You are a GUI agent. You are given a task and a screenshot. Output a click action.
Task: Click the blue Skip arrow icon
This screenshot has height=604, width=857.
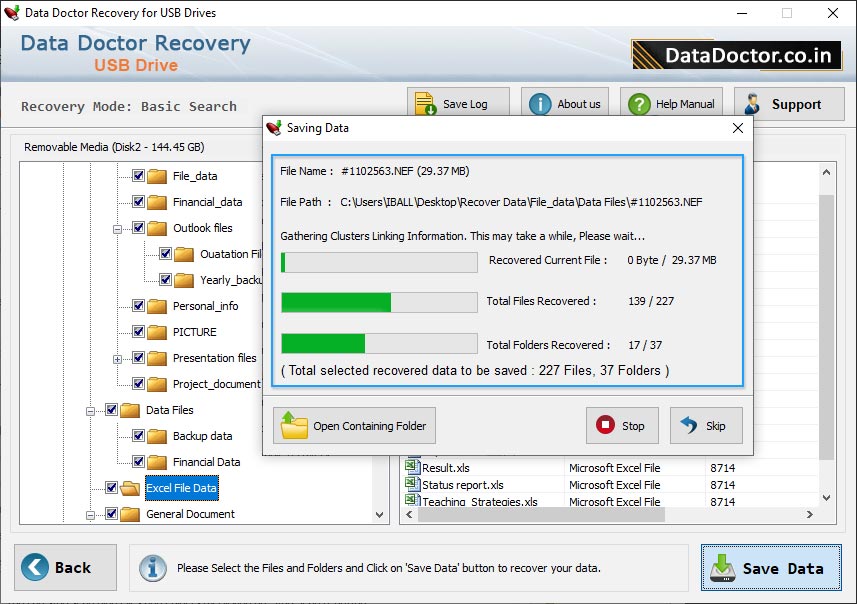point(690,425)
